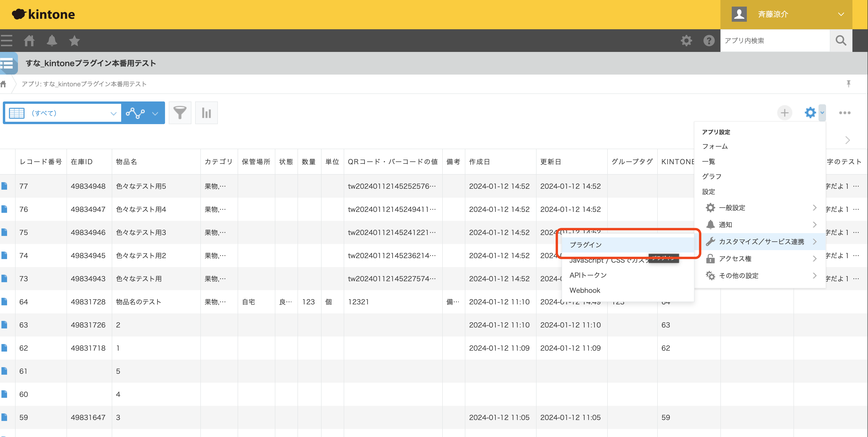This screenshot has width=868, height=437.
Task: Open the three-dots options menu
Action: pyautogui.click(x=845, y=113)
